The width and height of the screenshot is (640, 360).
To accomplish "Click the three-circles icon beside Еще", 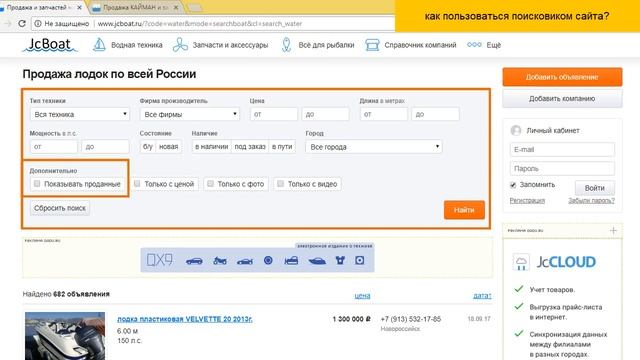I will pos(474,44).
